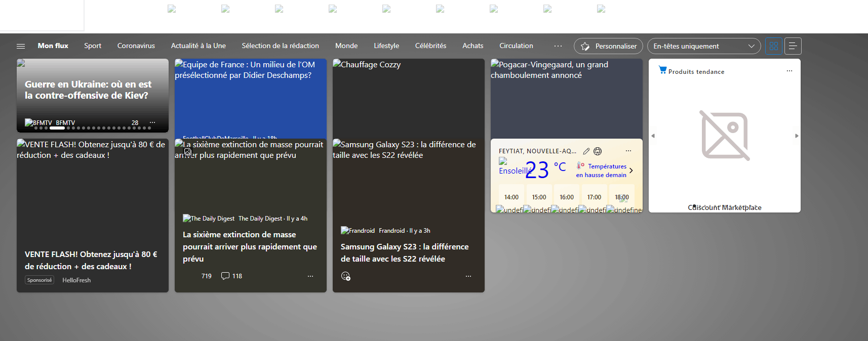This screenshot has height=341, width=868.
Task: Click the Produits tendance shopping cart icon
Action: (x=662, y=70)
